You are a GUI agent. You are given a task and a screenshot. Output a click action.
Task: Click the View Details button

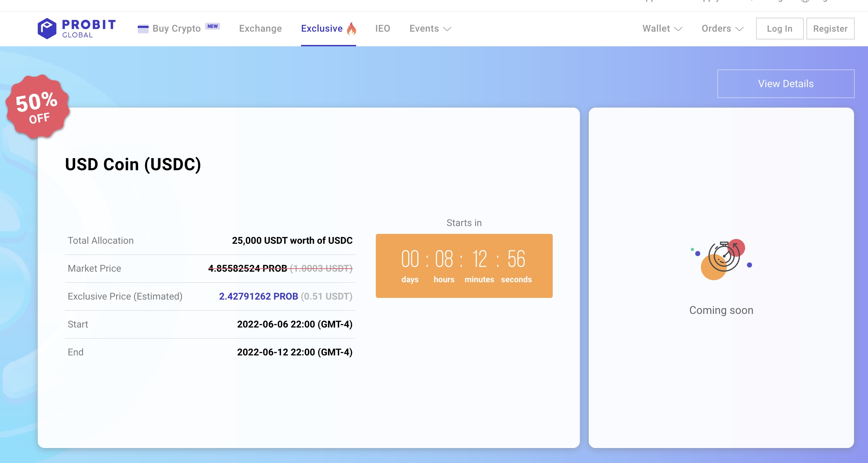point(786,84)
